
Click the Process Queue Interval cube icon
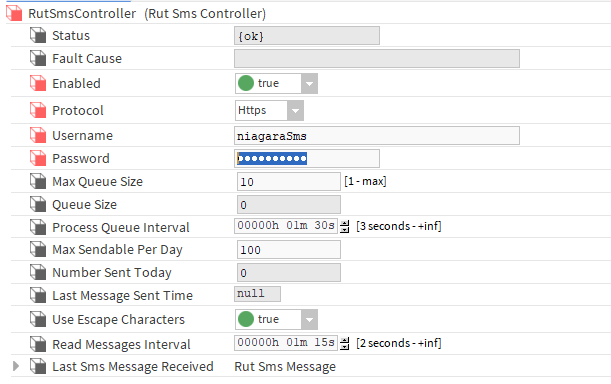(38, 227)
